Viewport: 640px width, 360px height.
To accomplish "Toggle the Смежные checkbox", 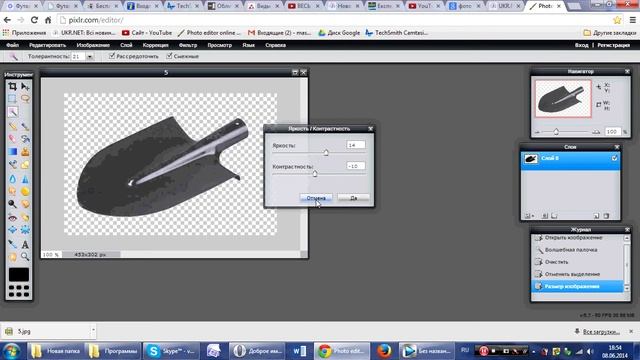I will coord(169,56).
